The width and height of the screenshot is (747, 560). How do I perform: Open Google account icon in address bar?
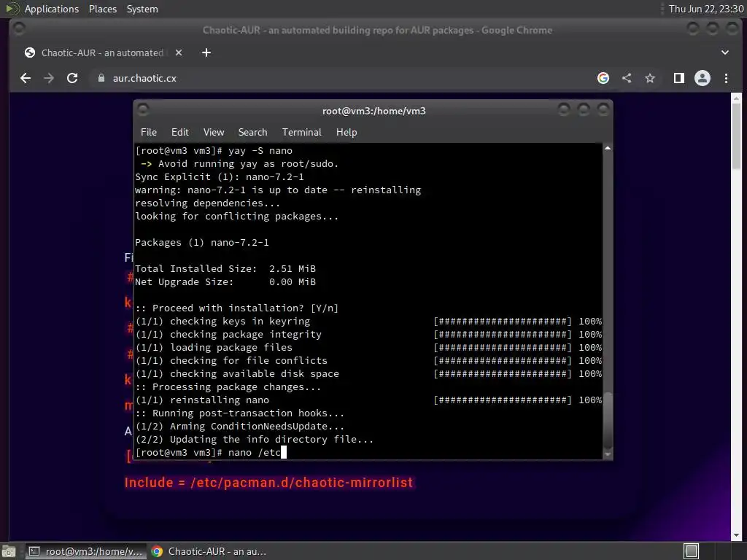603,78
